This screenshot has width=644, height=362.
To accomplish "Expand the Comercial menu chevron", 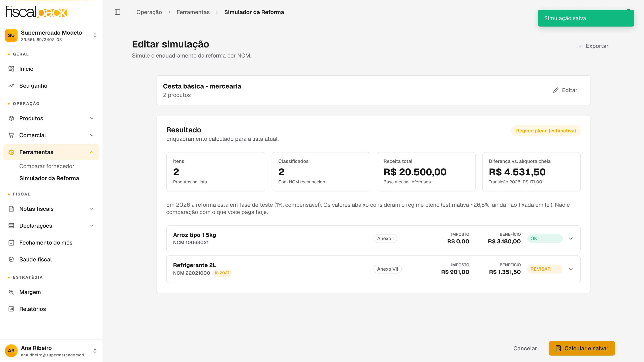I will coord(92,135).
